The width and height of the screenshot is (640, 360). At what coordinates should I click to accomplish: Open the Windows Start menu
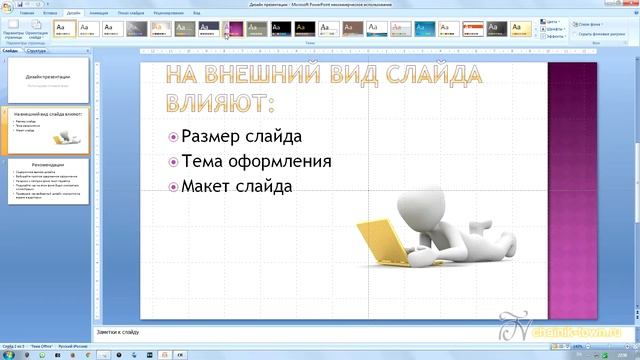[8, 355]
